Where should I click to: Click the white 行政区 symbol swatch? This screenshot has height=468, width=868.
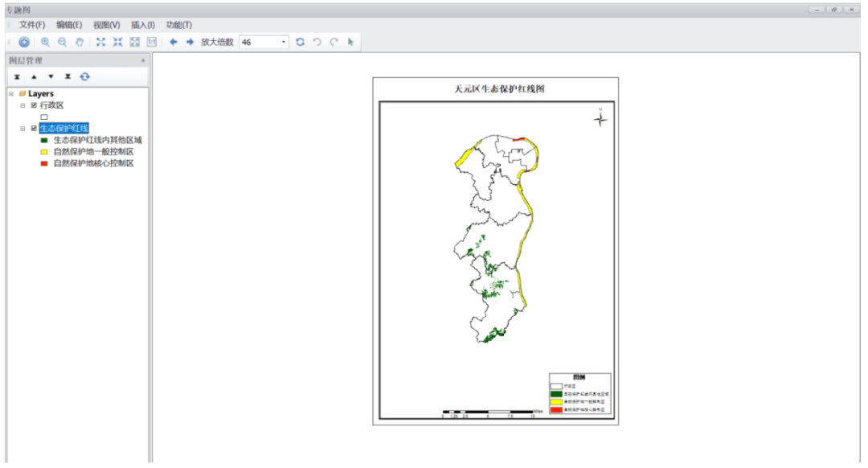(44, 117)
